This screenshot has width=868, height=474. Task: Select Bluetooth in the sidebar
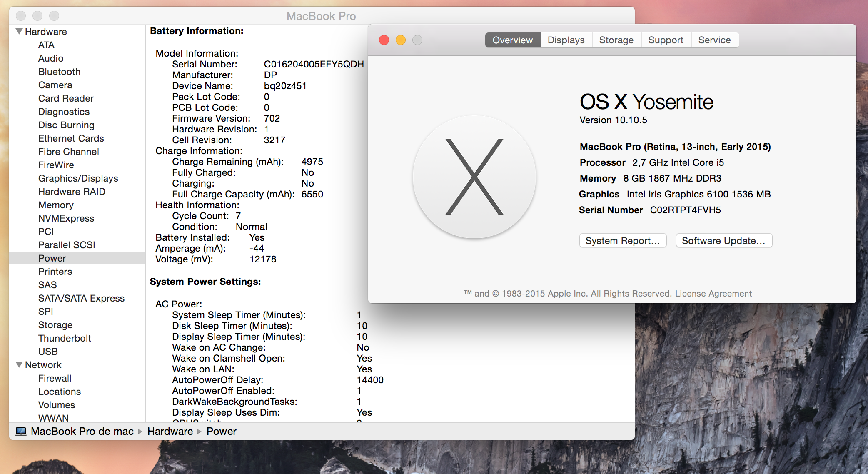pos(60,72)
